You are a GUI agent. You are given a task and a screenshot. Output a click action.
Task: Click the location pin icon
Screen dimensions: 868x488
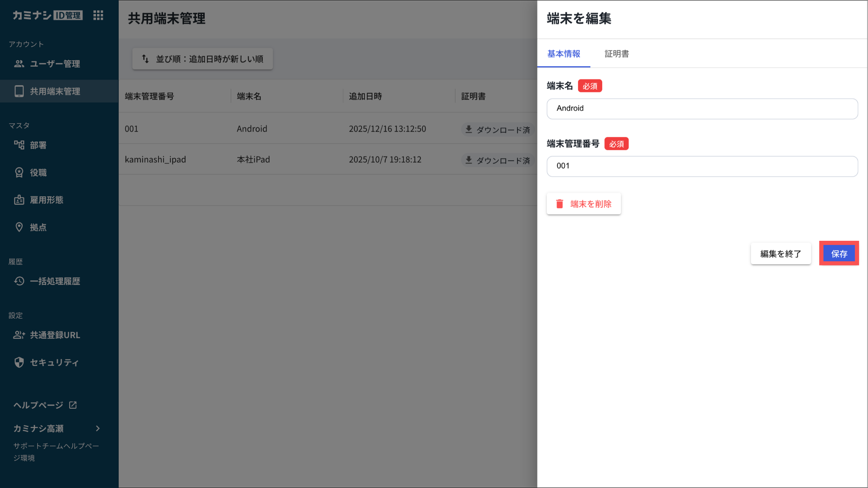(x=19, y=227)
